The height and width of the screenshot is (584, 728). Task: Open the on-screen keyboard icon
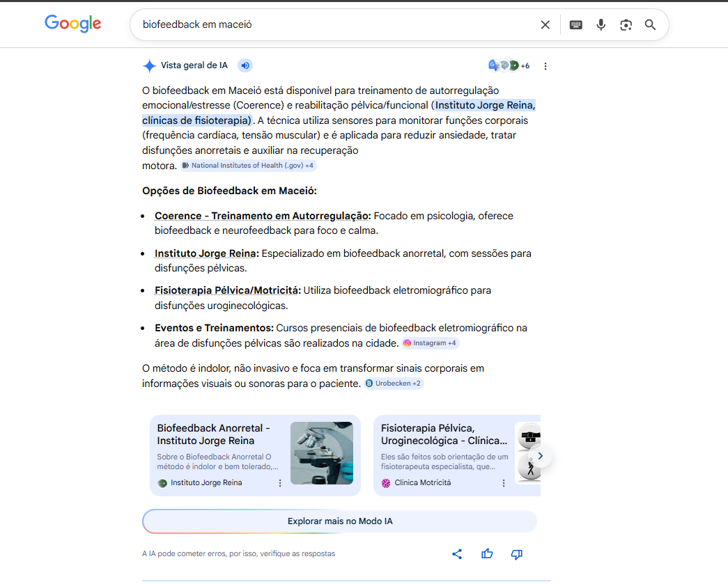tap(575, 24)
